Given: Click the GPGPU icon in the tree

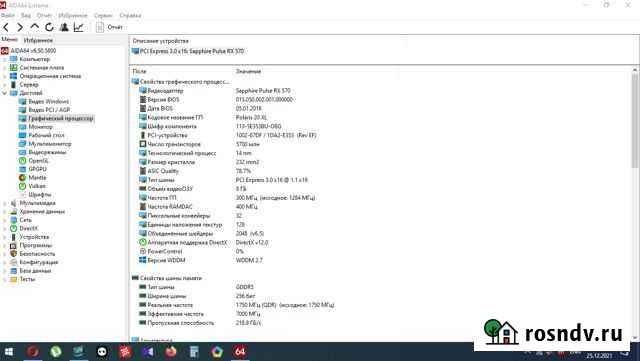Looking at the screenshot, I should (x=22, y=169).
